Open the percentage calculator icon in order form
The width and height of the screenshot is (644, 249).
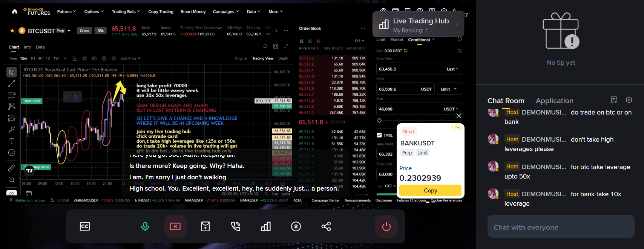coord(460,50)
